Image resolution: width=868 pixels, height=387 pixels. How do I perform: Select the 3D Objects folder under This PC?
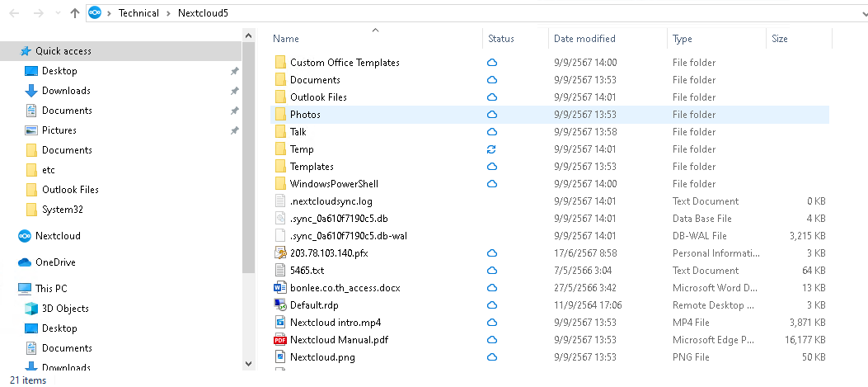point(65,309)
